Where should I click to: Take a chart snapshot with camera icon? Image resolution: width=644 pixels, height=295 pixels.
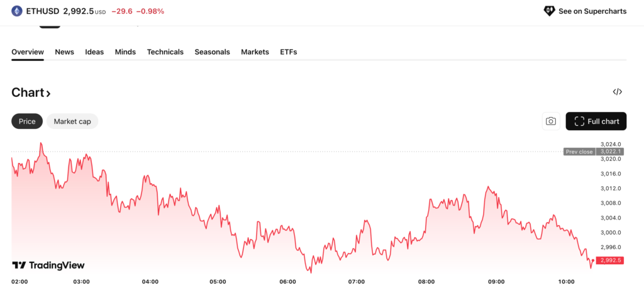[551, 121]
